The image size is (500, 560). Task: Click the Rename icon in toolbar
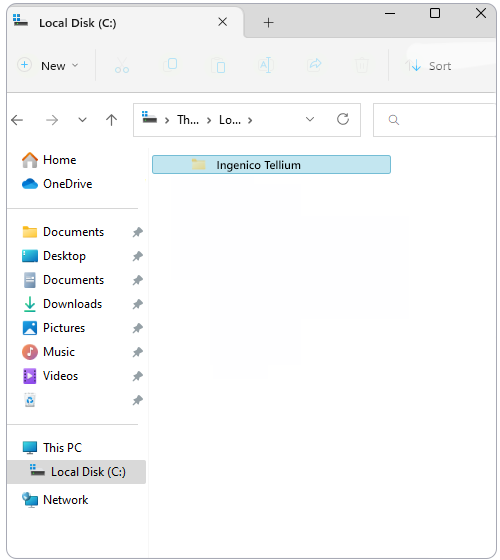click(266, 65)
